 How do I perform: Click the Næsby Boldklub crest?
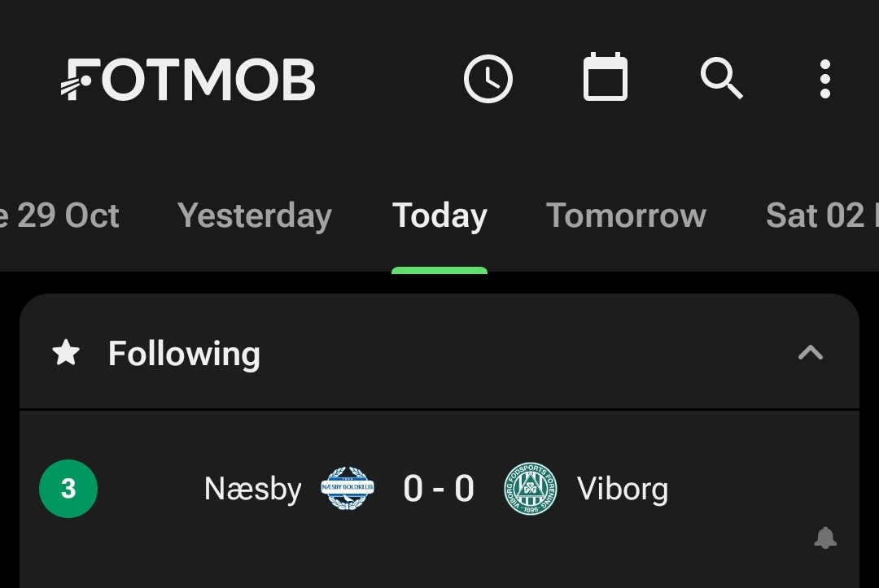[x=348, y=489]
